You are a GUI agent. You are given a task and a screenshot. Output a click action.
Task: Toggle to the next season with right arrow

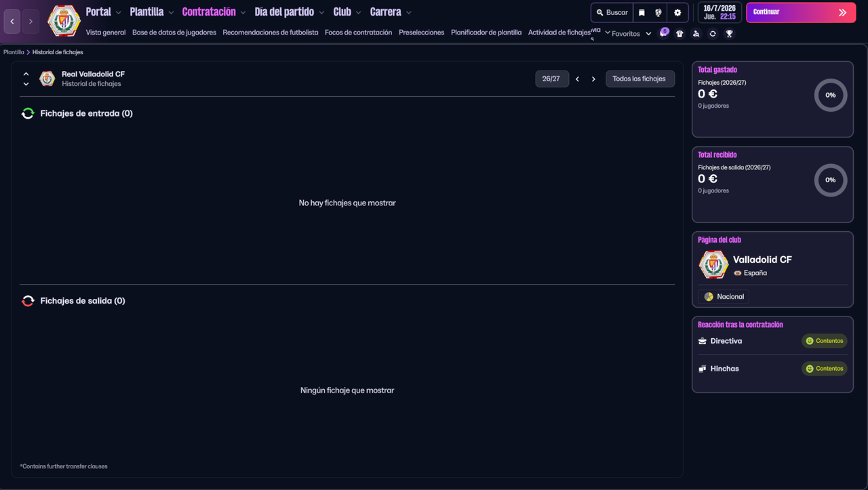593,79
